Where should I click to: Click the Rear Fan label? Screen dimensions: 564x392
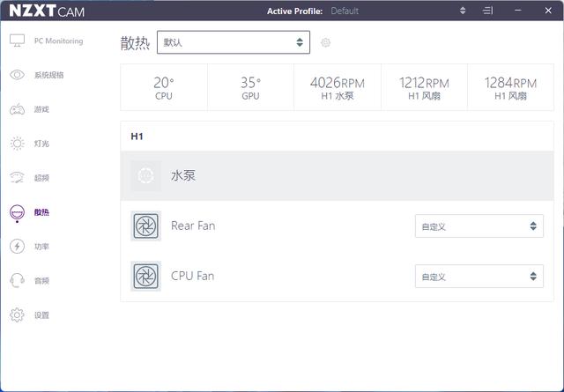click(193, 226)
